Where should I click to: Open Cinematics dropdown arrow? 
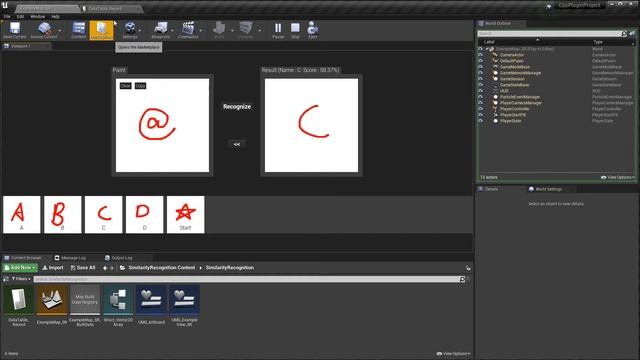tap(200, 31)
